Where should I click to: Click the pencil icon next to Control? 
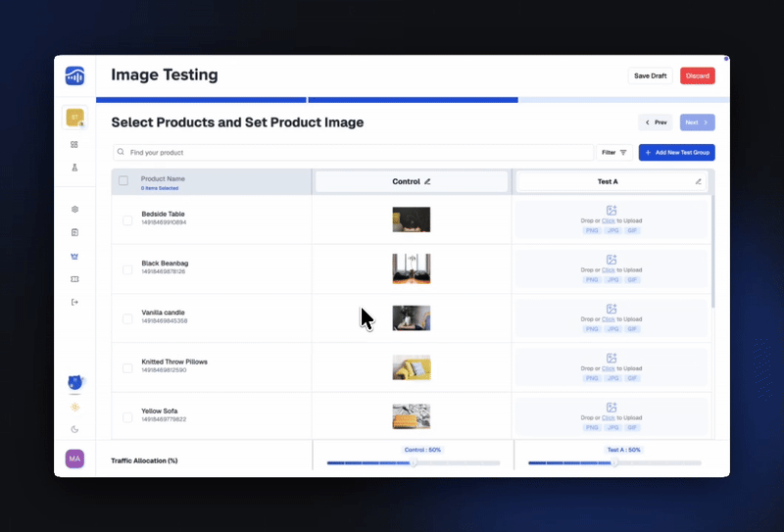tap(427, 181)
